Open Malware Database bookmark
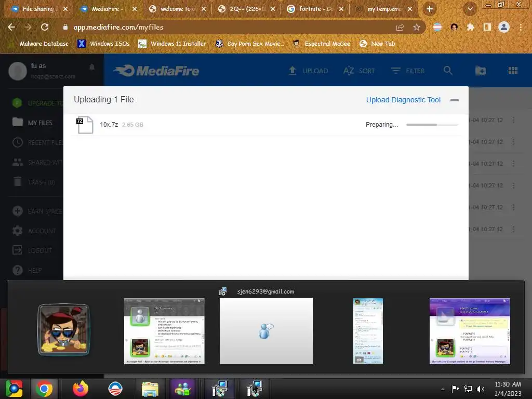The image size is (532, 399). 38,44
